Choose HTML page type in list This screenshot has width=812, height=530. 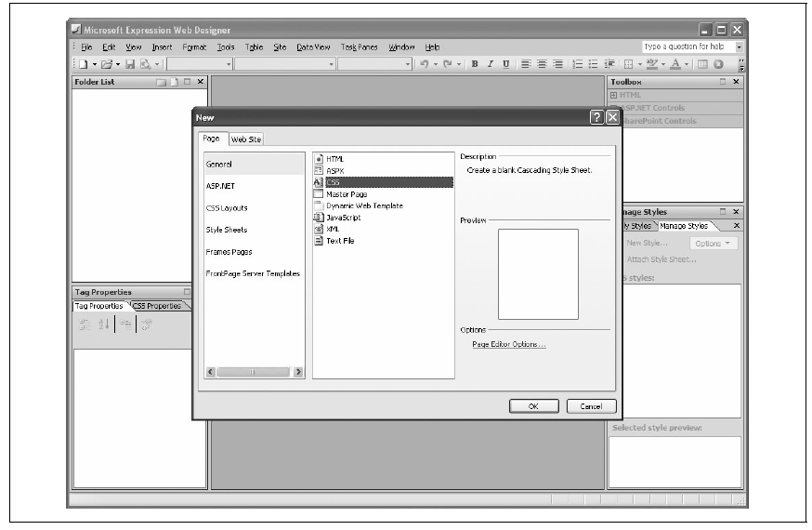click(383, 159)
